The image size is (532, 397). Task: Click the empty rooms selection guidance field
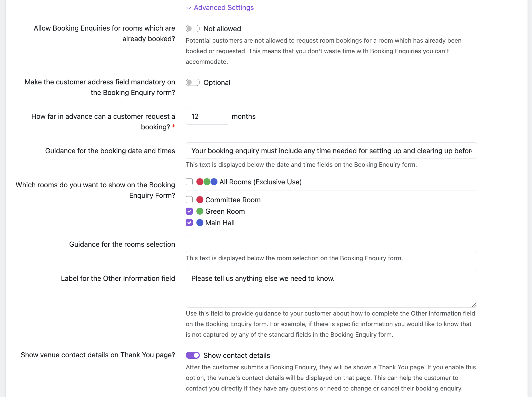click(331, 244)
